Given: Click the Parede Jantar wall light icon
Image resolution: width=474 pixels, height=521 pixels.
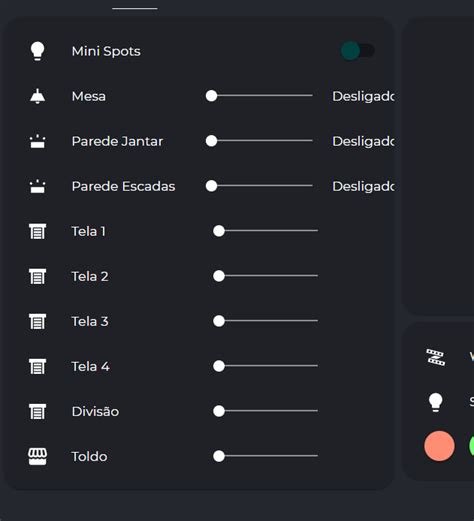Looking at the screenshot, I should point(37,141).
